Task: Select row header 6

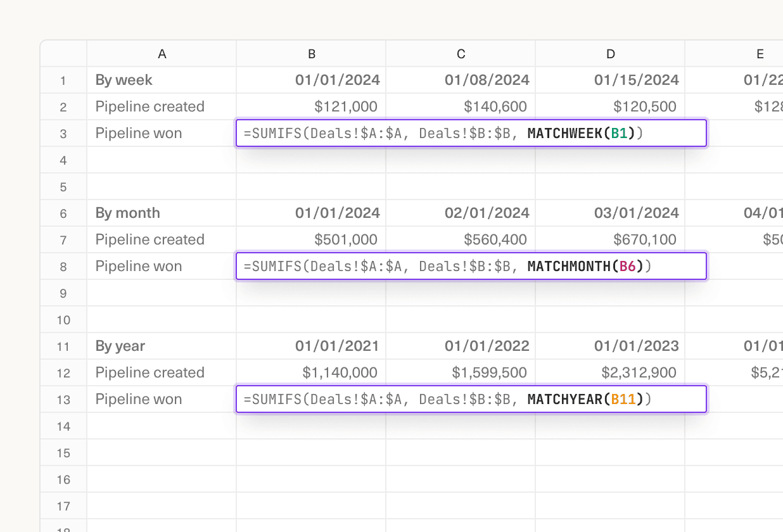Action: click(63, 213)
